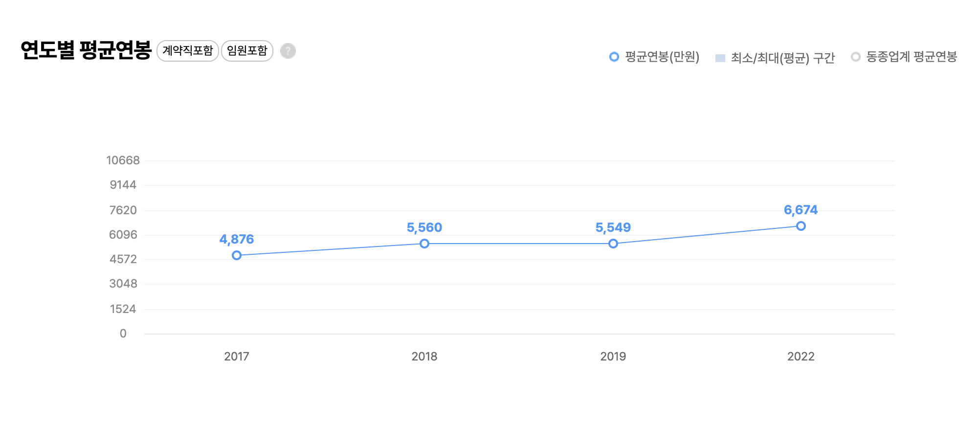
Task: Click the 4572 y-axis label
Action: pos(123,259)
